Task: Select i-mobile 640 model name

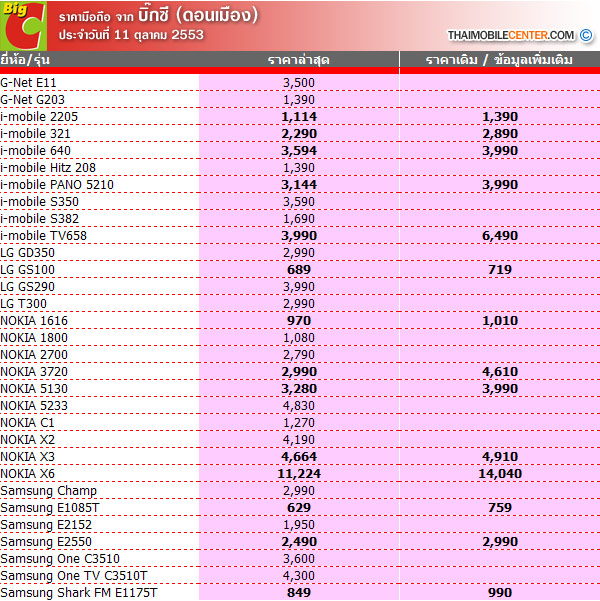Action: (36, 151)
